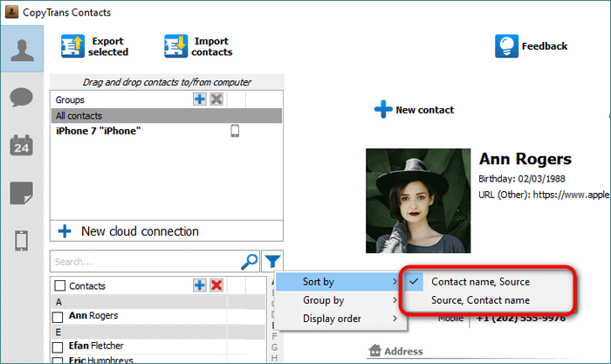
Task: Click the Feedback lightbulb icon
Action: [506, 46]
